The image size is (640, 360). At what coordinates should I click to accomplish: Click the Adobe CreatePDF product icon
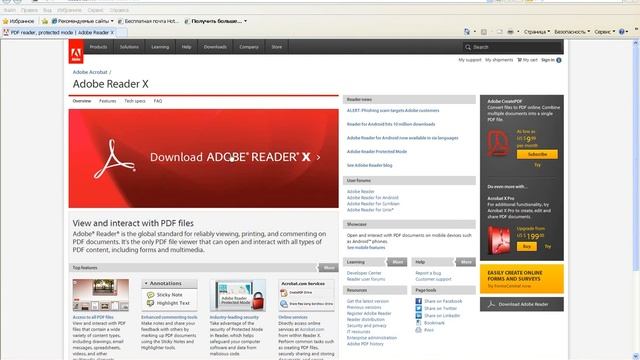pos(498,143)
